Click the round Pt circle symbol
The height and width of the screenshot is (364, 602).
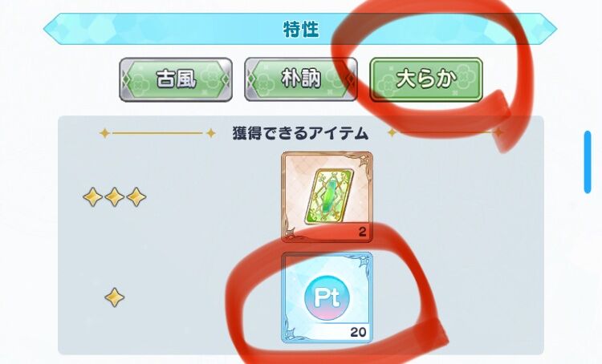tap(327, 297)
